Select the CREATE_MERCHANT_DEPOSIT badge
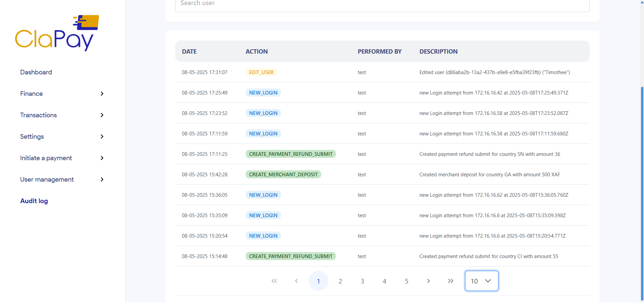Image resolution: width=644 pixels, height=306 pixels. pyautogui.click(x=283, y=174)
